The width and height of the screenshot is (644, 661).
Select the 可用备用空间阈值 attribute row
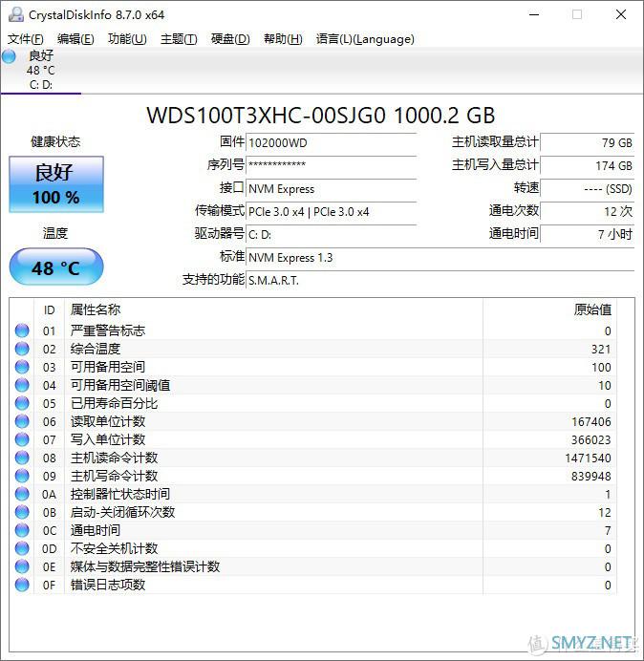(x=313, y=385)
